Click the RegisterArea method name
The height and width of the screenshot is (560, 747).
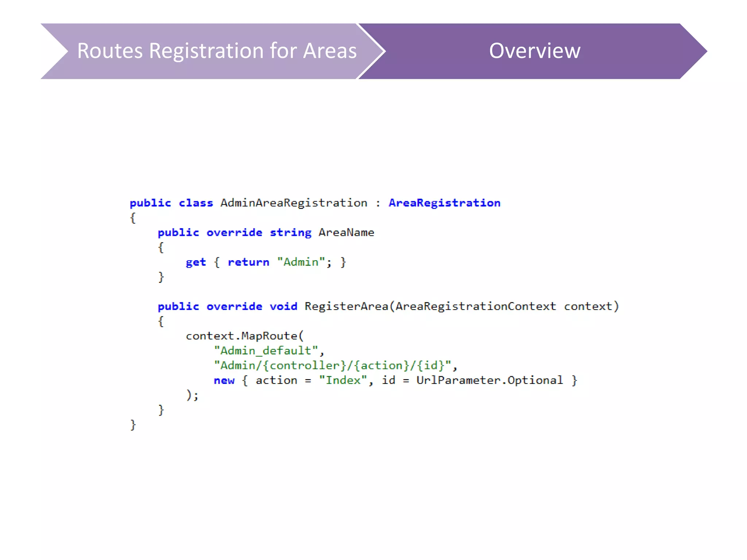[x=346, y=306]
